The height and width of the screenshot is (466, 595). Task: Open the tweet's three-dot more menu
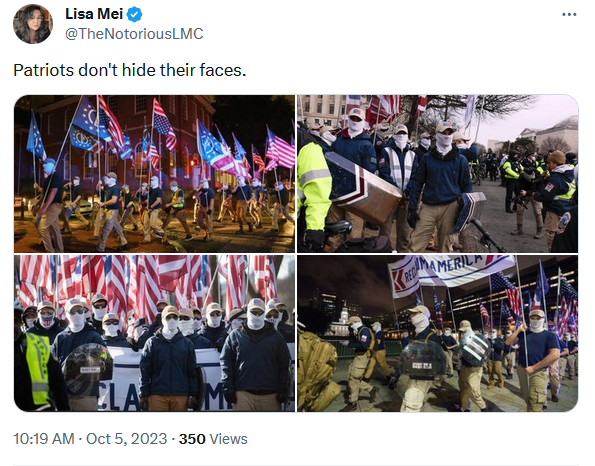569,14
